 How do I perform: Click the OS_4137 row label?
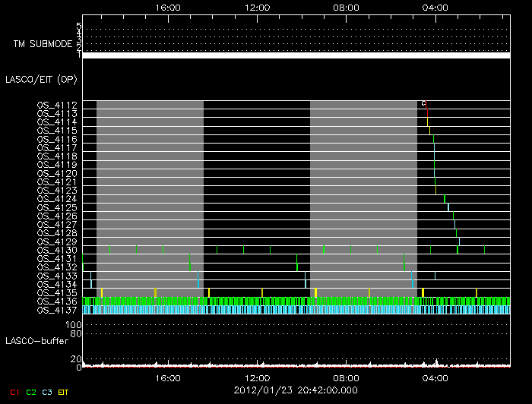pos(58,310)
